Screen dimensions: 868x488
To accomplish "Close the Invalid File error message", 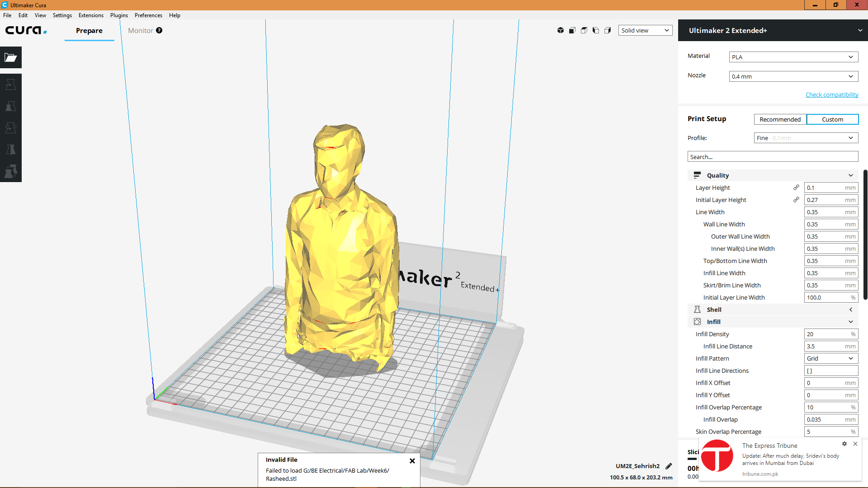I will pos(412,461).
